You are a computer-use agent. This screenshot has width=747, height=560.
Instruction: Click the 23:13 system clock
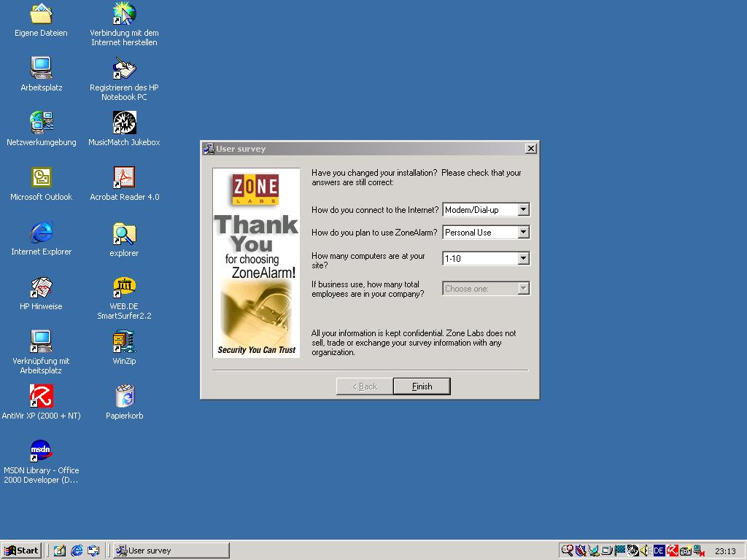pos(725,551)
